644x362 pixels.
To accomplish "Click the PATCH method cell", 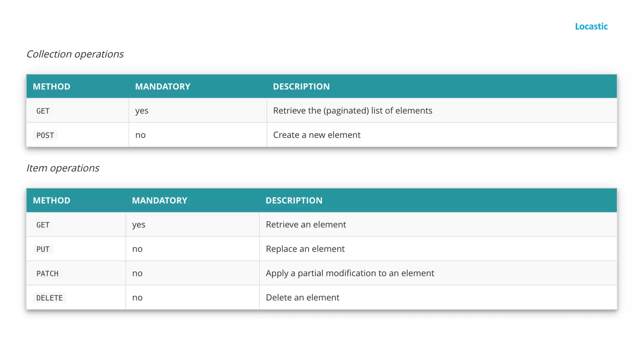I will 47,273.
